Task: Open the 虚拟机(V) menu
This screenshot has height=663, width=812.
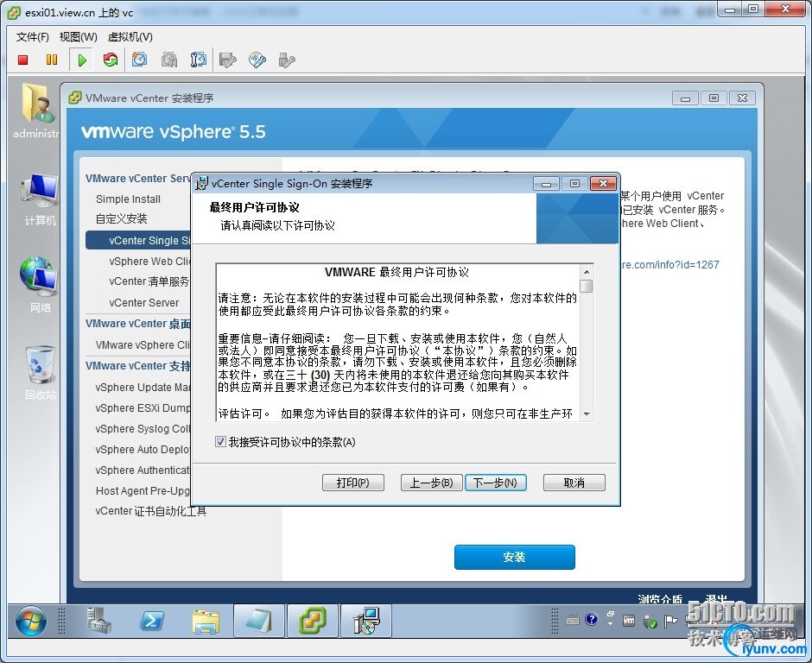Action: point(130,37)
